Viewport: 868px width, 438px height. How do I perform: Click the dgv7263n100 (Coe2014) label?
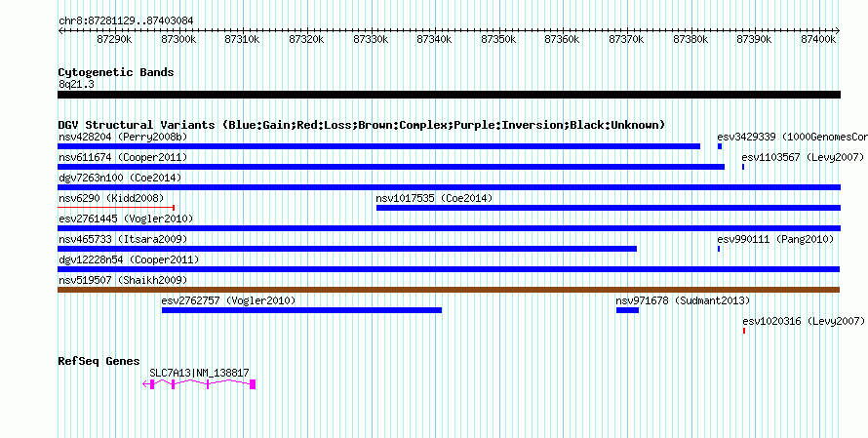pos(120,178)
